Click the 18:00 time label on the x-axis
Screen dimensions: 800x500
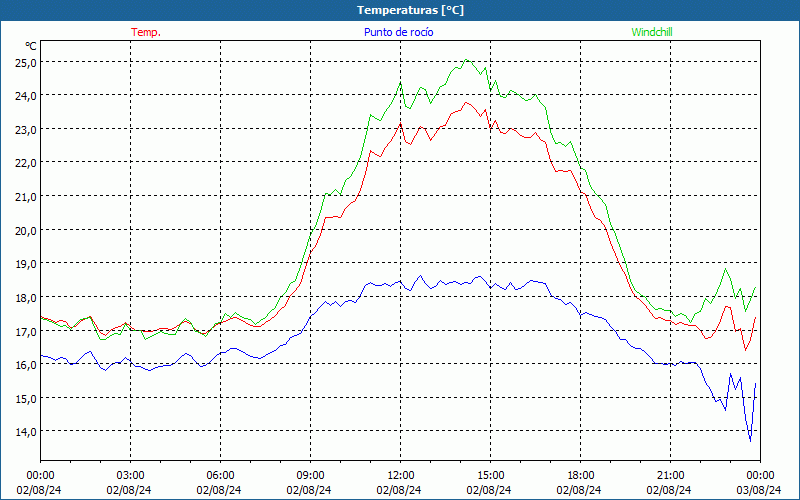point(581,476)
